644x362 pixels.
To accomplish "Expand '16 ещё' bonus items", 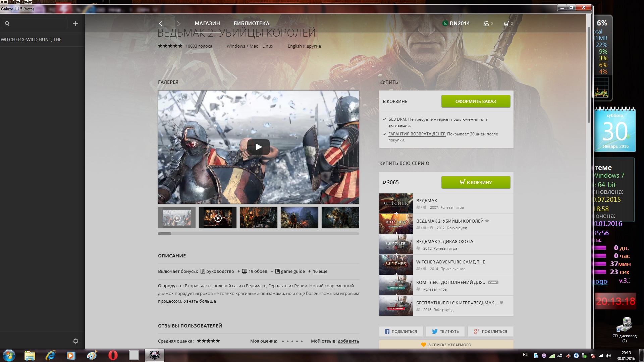I will click(320, 271).
